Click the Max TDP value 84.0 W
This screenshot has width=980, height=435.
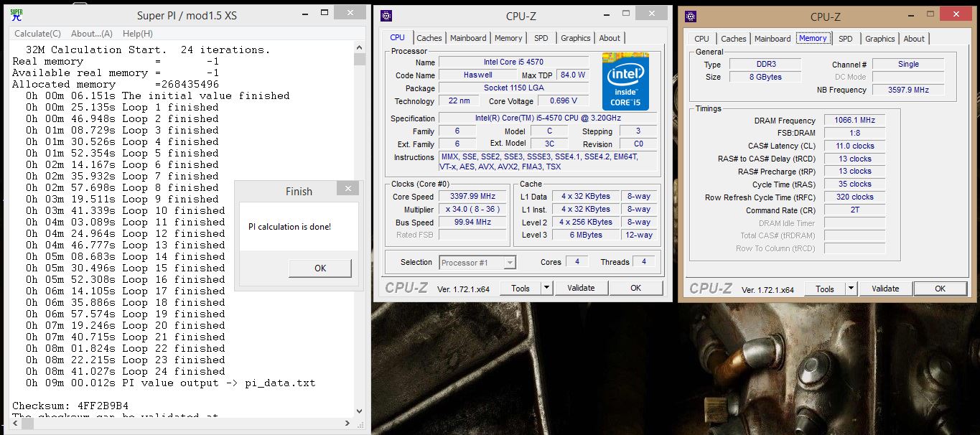(x=573, y=75)
